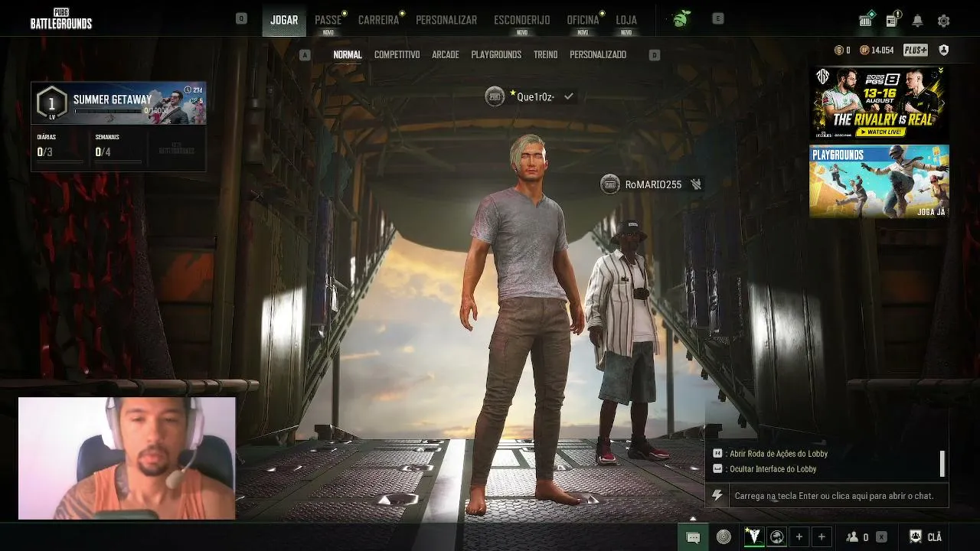Click the CLÃ button label
This screenshot has width=980, height=551.
pyautogui.click(x=935, y=537)
